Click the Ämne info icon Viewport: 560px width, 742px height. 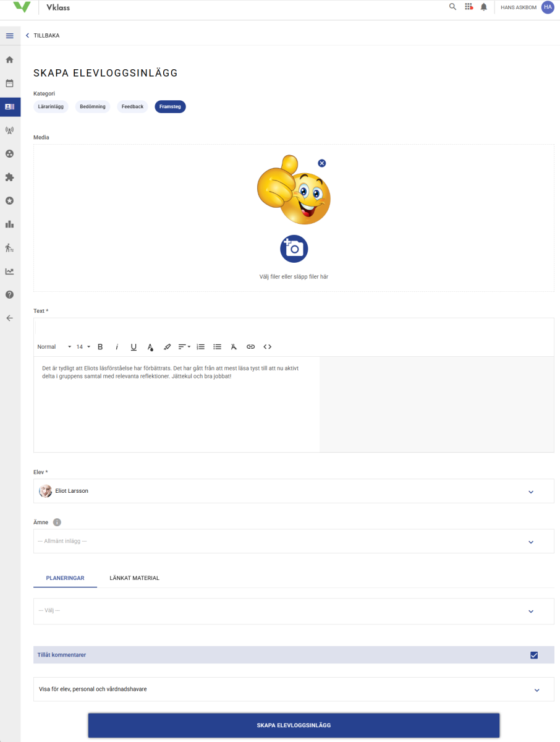[x=57, y=522]
